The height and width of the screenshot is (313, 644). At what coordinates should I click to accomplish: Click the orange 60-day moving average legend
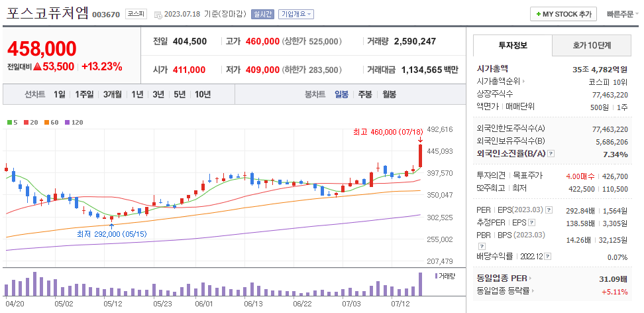[x=51, y=122]
